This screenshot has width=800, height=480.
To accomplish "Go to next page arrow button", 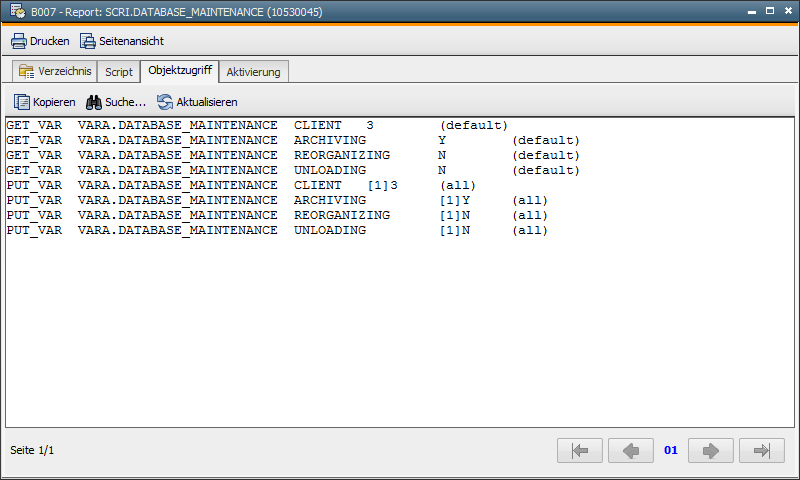I will click(711, 450).
